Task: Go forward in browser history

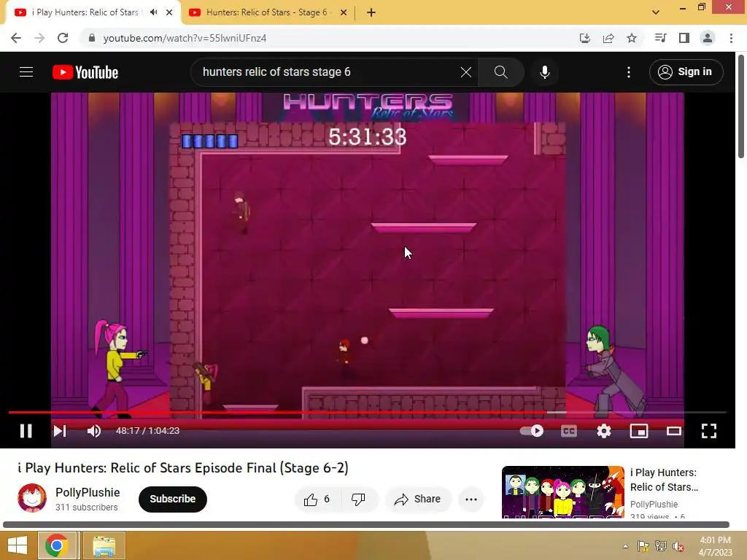Action: tap(39, 38)
